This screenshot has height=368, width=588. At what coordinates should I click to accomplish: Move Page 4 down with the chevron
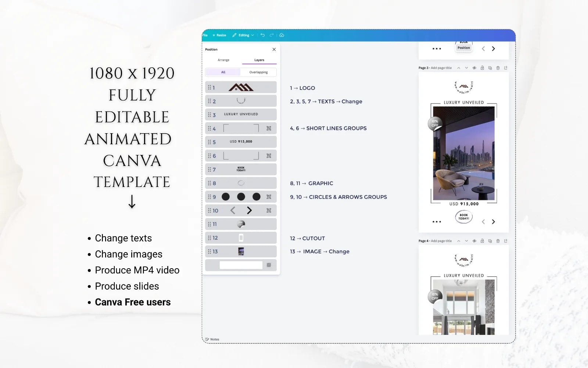point(466,241)
